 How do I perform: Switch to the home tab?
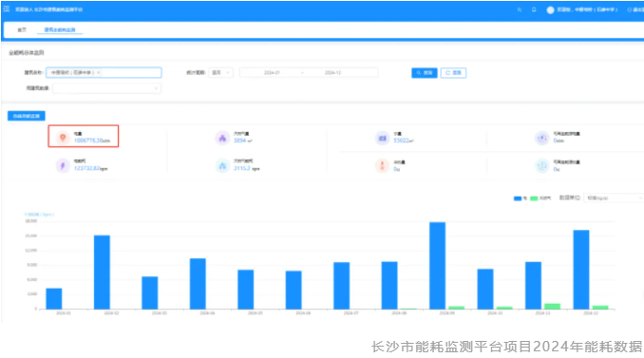(22, 30)
